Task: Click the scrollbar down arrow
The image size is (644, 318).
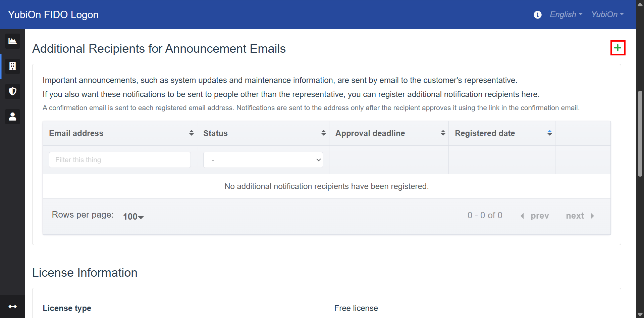Action: (x=640, y=315)
